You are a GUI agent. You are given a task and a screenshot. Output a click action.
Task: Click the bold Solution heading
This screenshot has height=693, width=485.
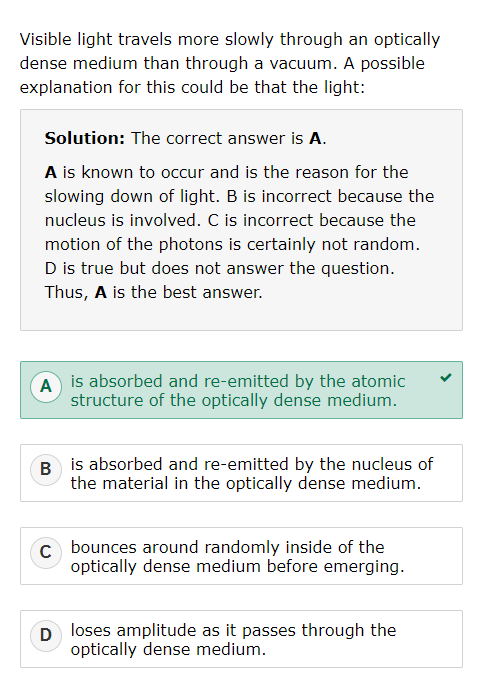85,138
